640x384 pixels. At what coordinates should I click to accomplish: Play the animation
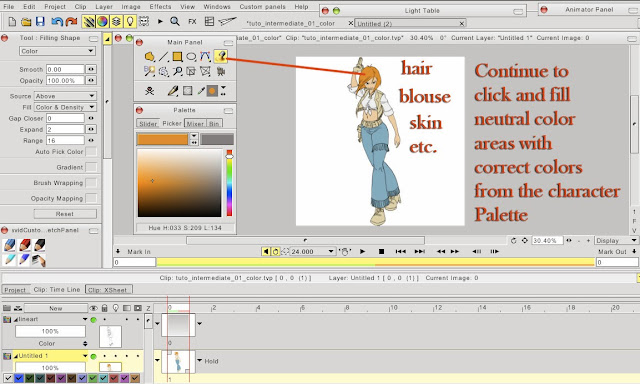pyautogui.click(x=362, y=251)
